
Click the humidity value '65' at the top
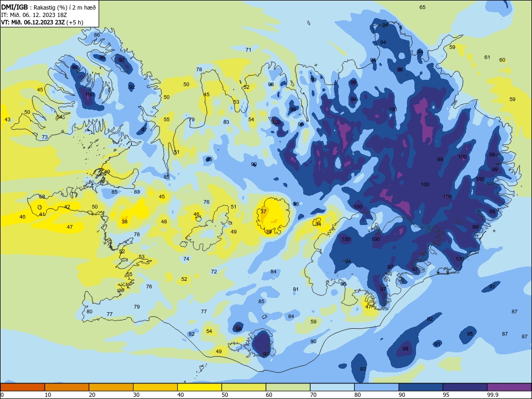tap(422, 7)
